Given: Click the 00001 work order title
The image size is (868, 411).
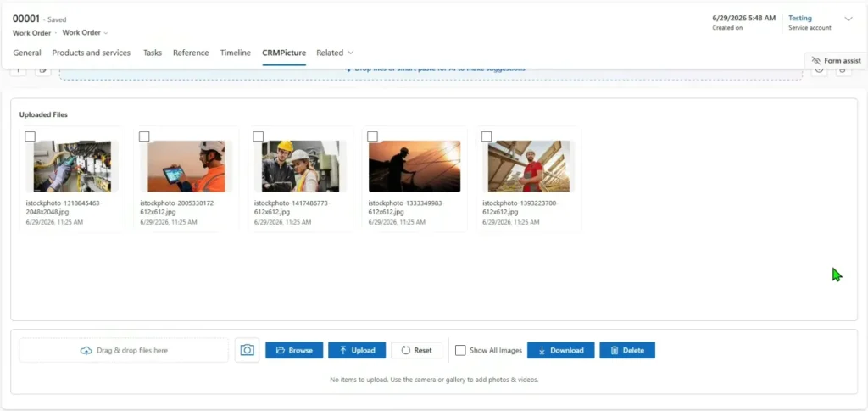Looking at the screenshot, I should (x=26, y=19).
